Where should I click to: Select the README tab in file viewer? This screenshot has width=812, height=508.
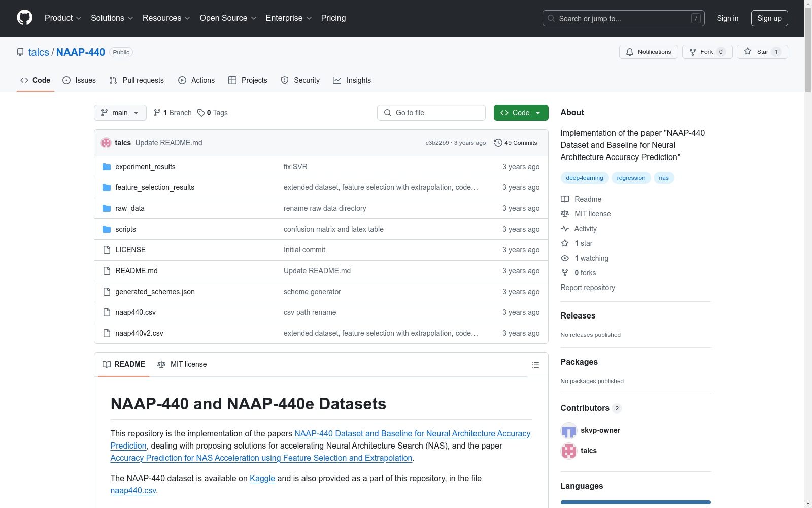[x=124, y=364]
